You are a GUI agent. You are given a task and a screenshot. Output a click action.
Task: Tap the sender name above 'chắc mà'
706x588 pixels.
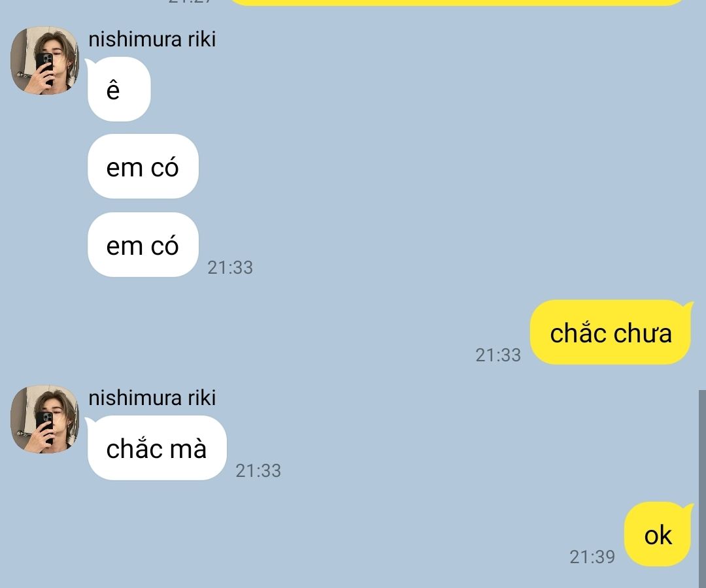152,398
